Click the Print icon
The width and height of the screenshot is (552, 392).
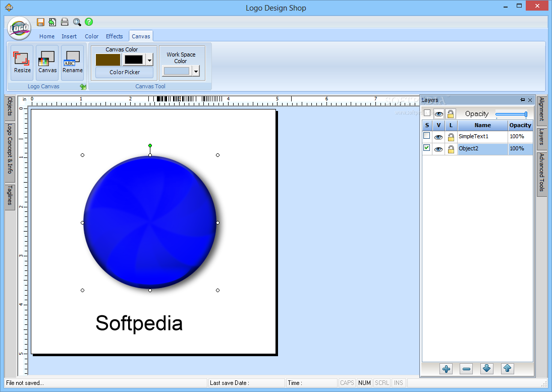coord(65,22)
